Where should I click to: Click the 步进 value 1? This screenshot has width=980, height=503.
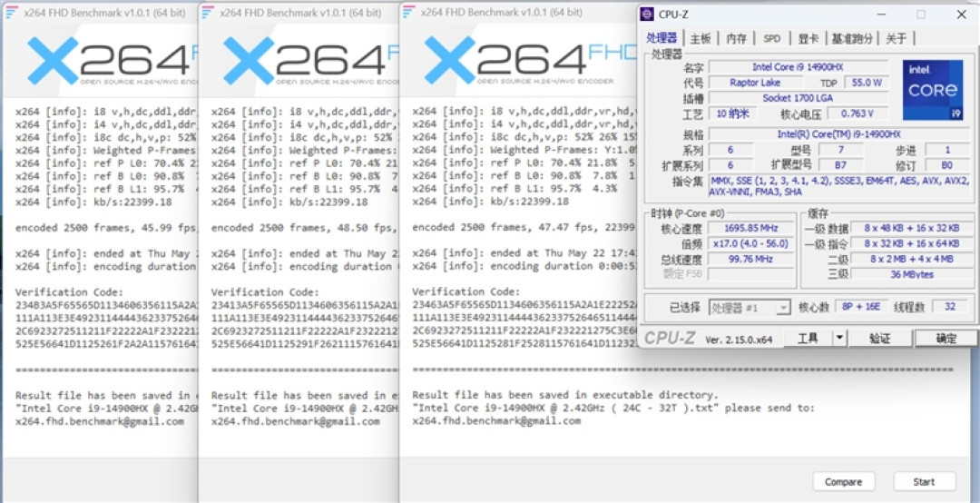(x=947, y=150)
